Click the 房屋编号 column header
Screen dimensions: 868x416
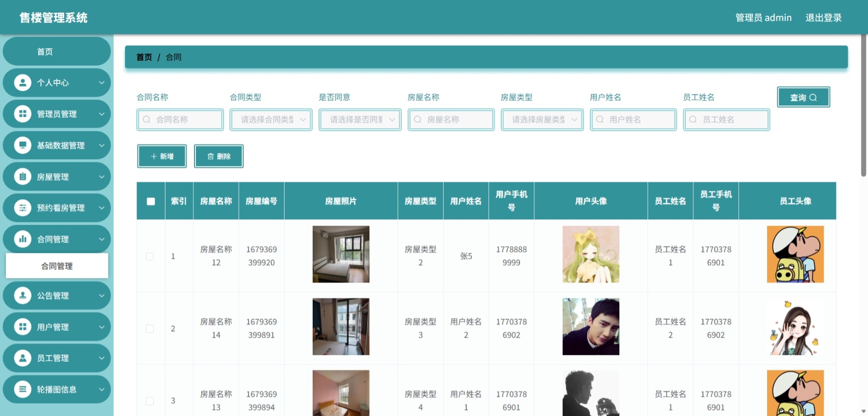tap(261, 201)
